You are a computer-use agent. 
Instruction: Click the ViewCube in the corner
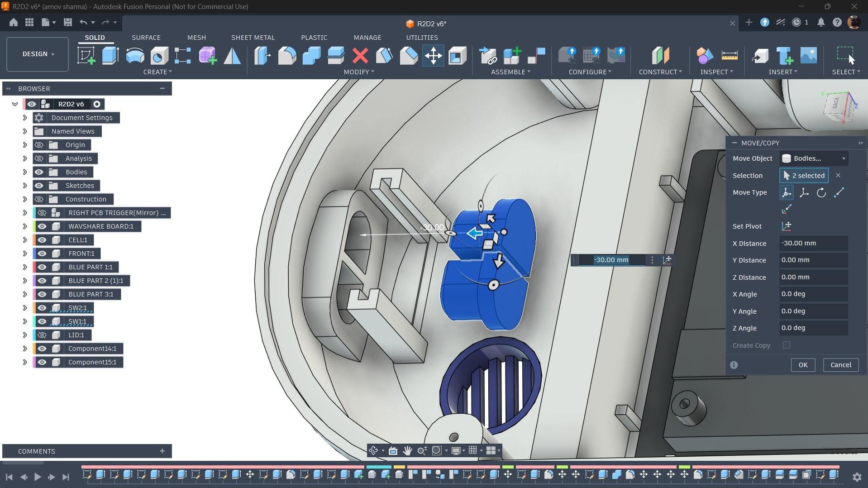tap(839, 107)
